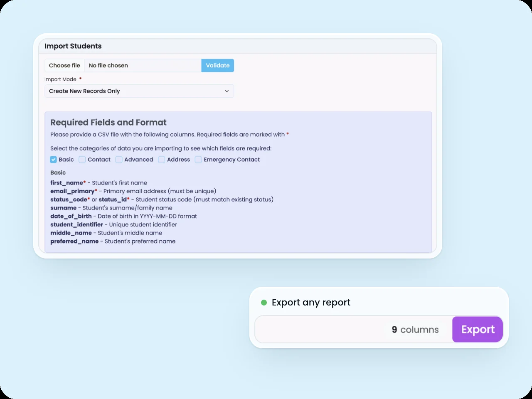Tick the Advanced category checkbox

click(x=119, y=160)
